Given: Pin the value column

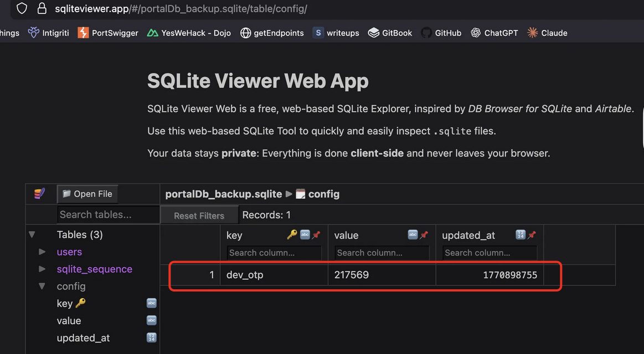Looking at the screenshot, I should pos(424,235).
